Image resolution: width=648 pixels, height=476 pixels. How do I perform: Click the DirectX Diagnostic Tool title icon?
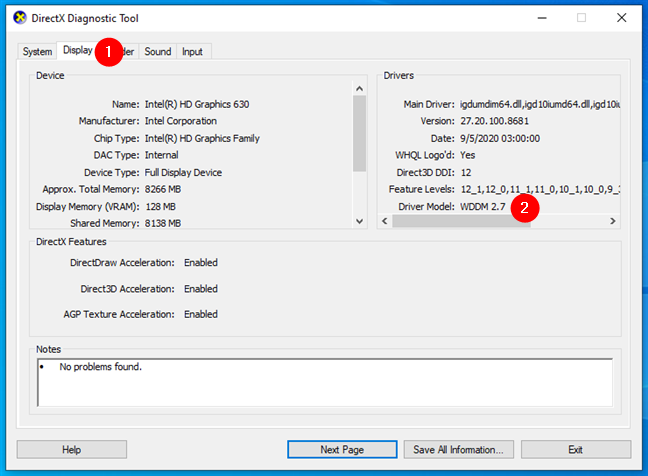coord(20,18)
